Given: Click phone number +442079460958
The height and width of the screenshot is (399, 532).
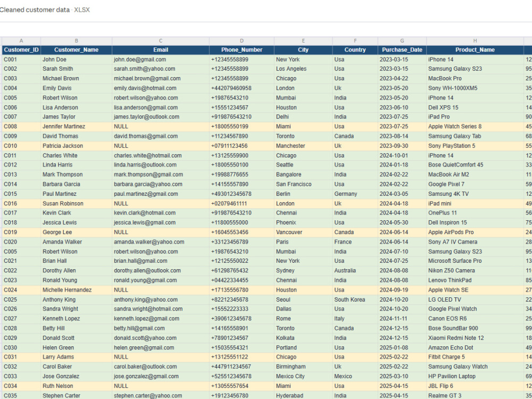Looking at the screenshot, I should 242,88.
